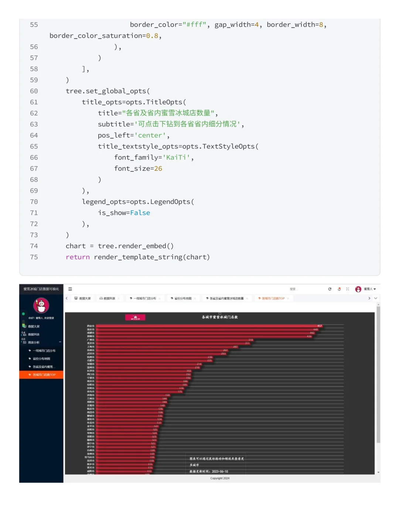Close the 省份分布地图 tab
The height and width of the screenshot is (532, 399).
tap(195, 299)
